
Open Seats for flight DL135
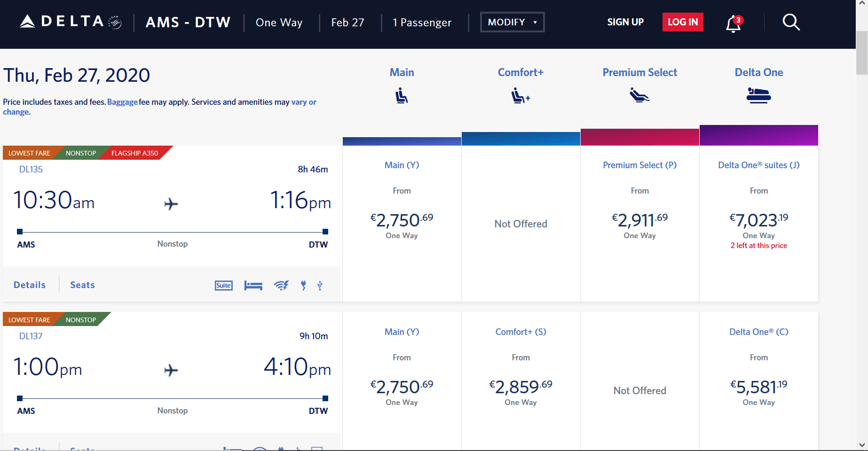(83, 285)
